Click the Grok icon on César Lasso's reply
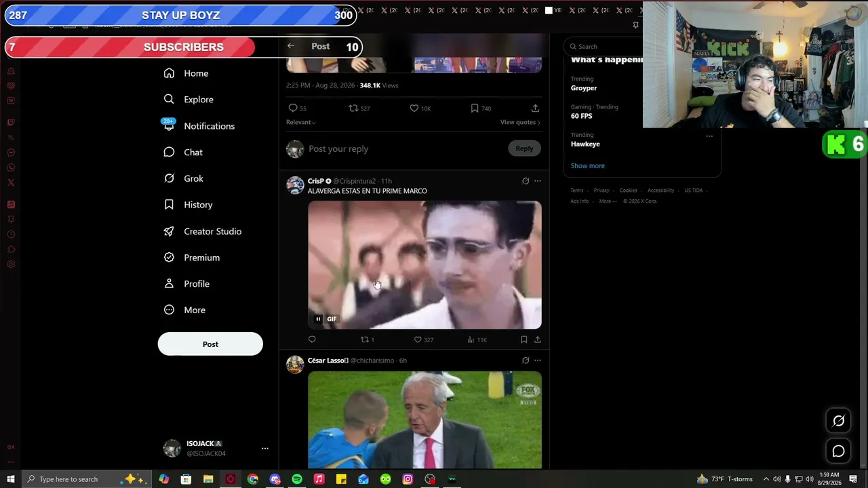Image resolution: width=868 pixels, height=488 pixels. pos(526,361)
